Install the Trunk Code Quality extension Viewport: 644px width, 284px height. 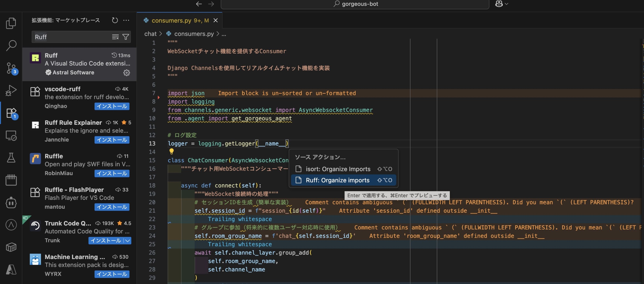coord(106,241)
